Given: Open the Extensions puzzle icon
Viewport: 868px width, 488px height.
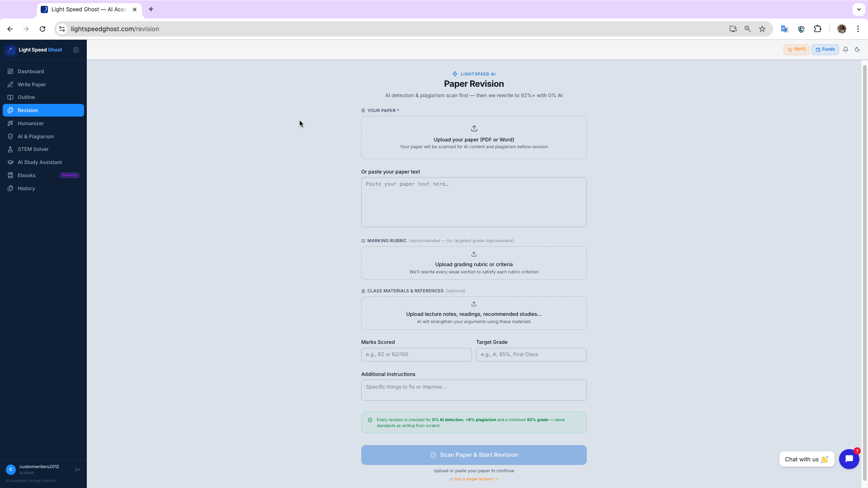Looking at the screenshot, I should point(817,29).
